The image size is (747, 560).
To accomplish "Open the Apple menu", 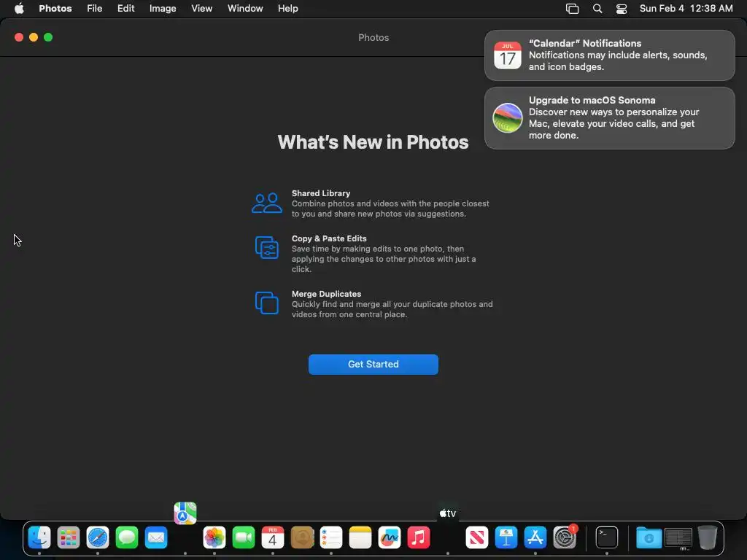I will click(19, 9).
